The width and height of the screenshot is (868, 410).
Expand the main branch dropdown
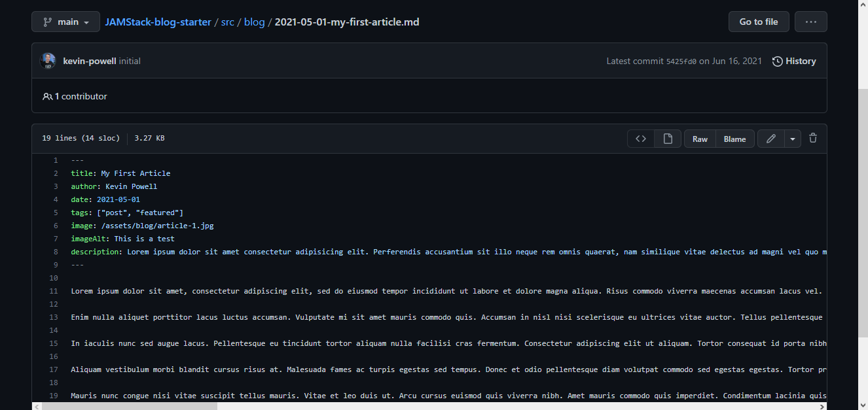(65, 22)
